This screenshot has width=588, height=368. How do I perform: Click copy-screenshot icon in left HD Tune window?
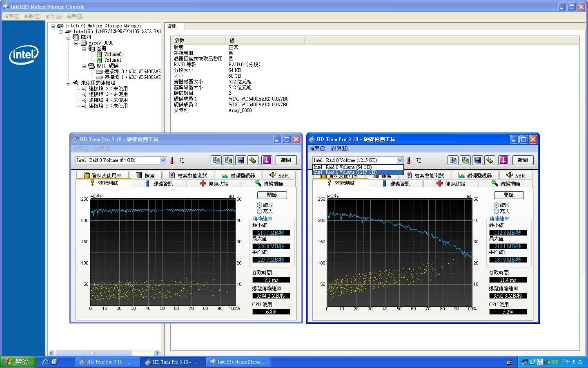(x=229, y=160)
